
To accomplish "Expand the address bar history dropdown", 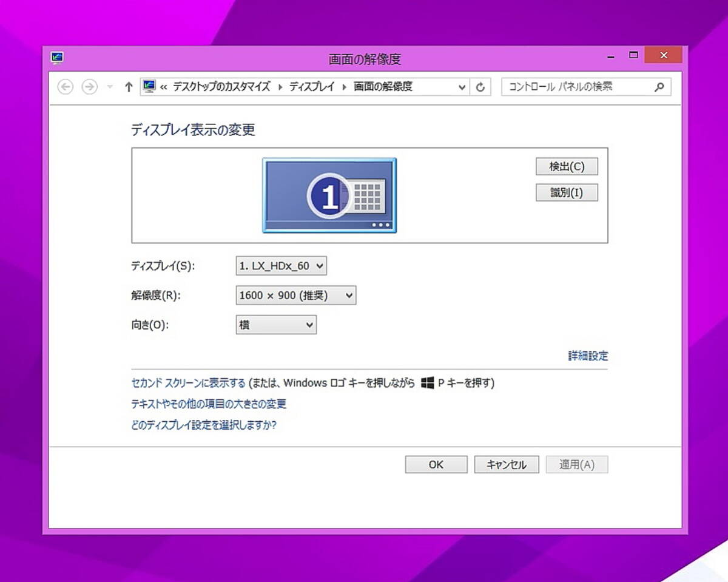I will click(x=462, y=87).
